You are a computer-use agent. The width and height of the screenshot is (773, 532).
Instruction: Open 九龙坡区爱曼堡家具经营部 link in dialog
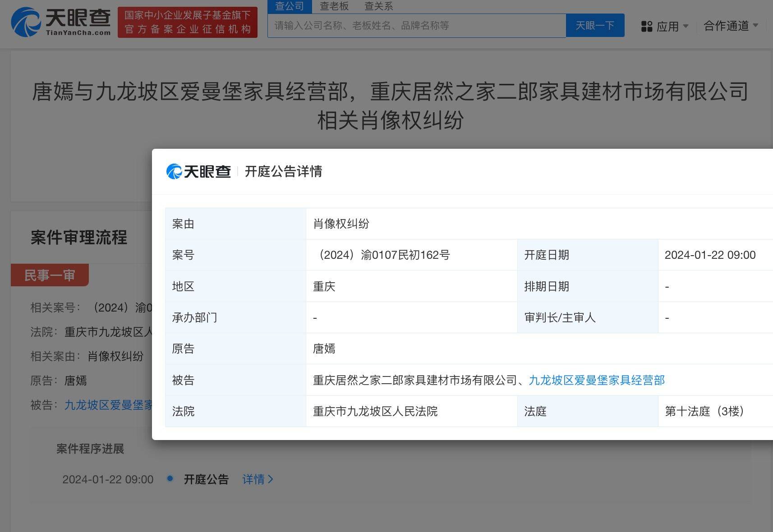tap(597, 380)
